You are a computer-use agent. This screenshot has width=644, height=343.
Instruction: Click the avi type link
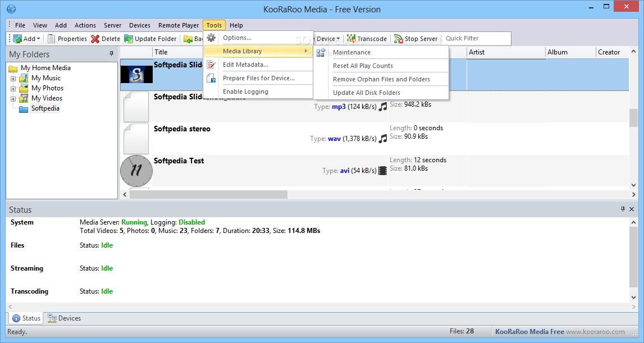345,171
